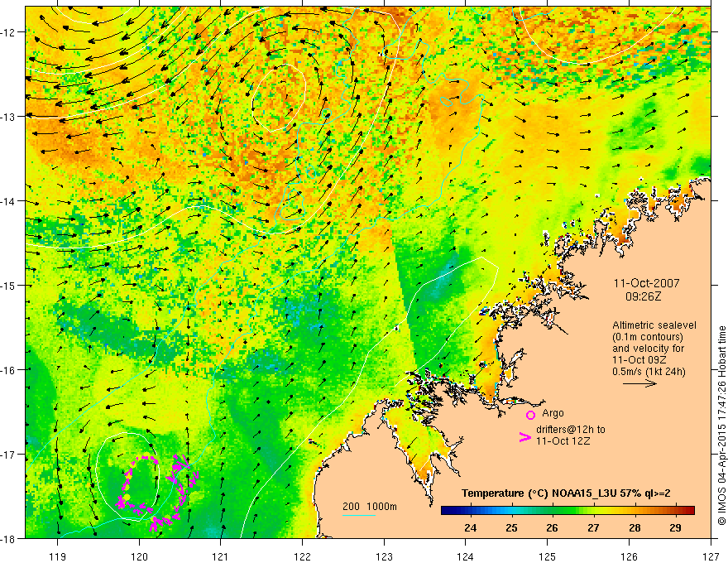728x563 pixels.
Task: Click the '11-Oct 09Z' caption line
Action: tap(639, 360)
